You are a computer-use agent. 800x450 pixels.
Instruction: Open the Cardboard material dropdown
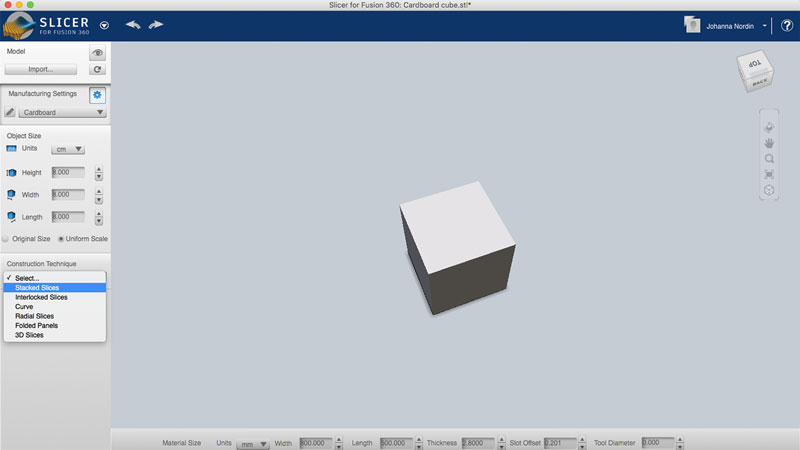point(62,112)
